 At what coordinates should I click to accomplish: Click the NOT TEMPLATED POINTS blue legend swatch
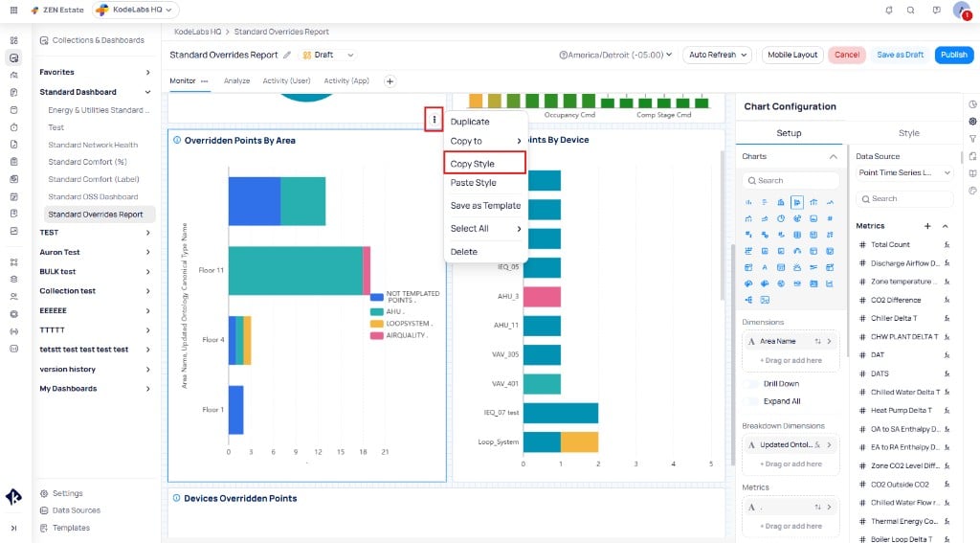[x=376, y=297]
